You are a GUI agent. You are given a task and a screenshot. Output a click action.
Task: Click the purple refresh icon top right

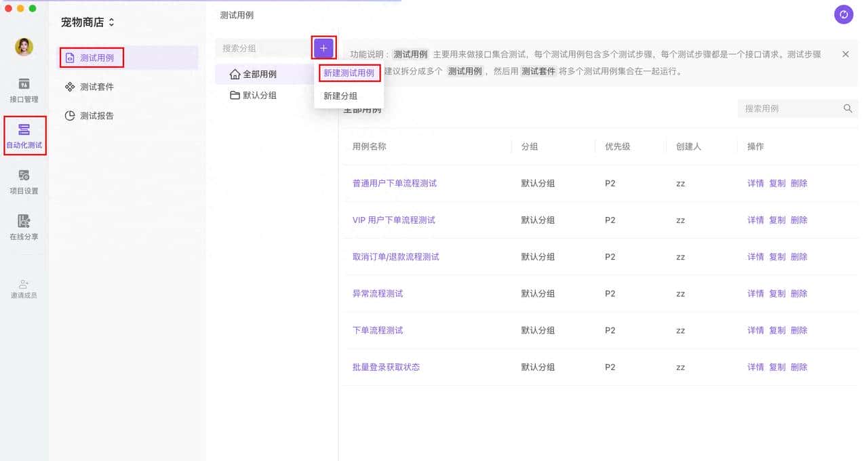[x=843, y=14]
